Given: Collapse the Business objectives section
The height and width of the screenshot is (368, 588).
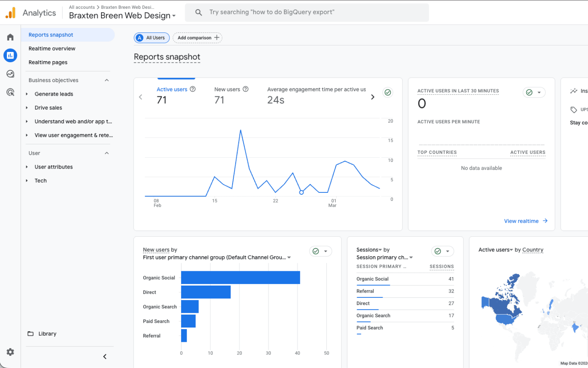Looking at the screenshot, I should coord(107,80).
